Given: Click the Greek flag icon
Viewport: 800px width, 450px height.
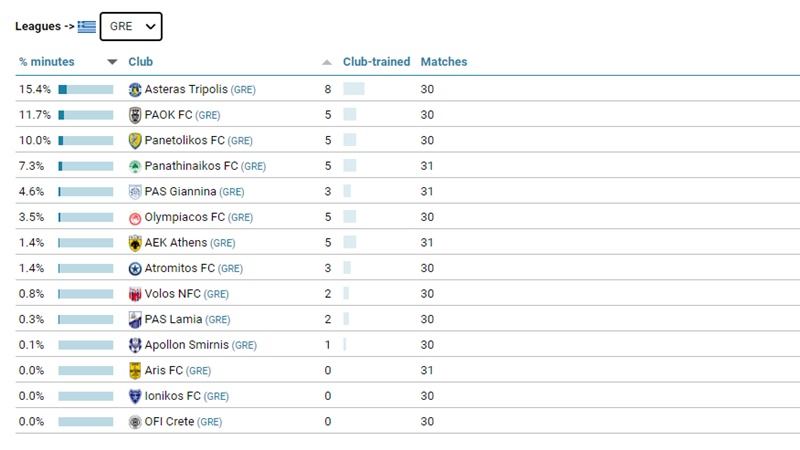Looking at the screenshot, I should [87, 27].
